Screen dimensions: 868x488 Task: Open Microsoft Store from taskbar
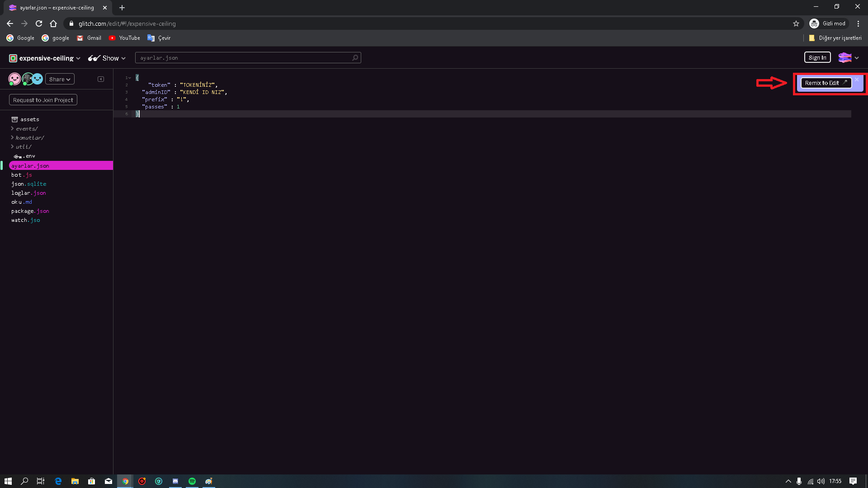click(92, 481)
